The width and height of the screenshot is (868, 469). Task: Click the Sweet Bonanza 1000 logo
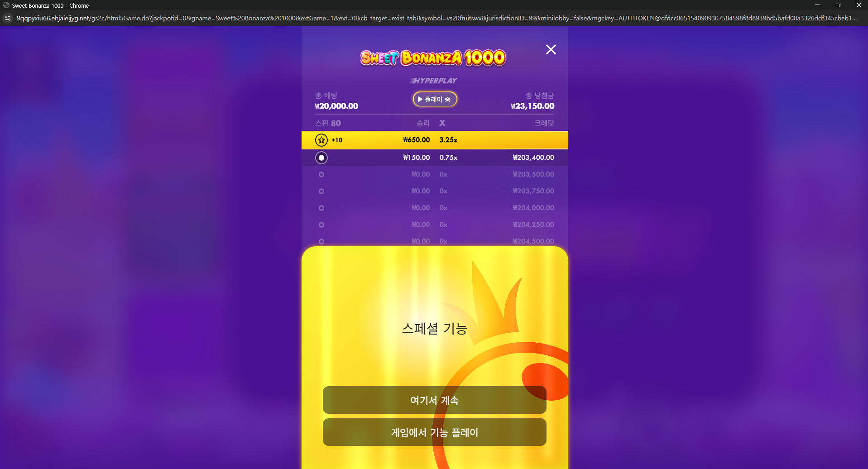coord(433,57)
